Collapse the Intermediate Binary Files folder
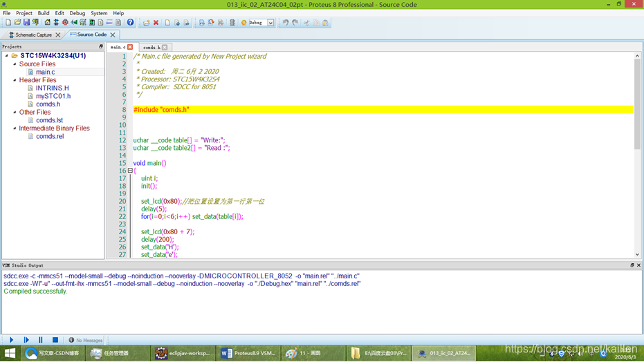644x362 pixels. (x=15, y=128)
